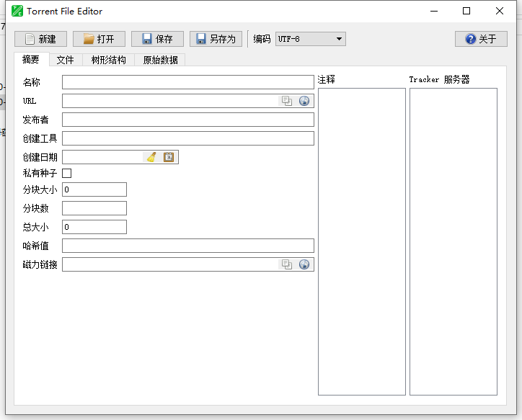Image resolution: width=522 pixels, height=420 pixels.
Task: Click inside the Tracker 服务器 list box
Action: click(454, 242)
